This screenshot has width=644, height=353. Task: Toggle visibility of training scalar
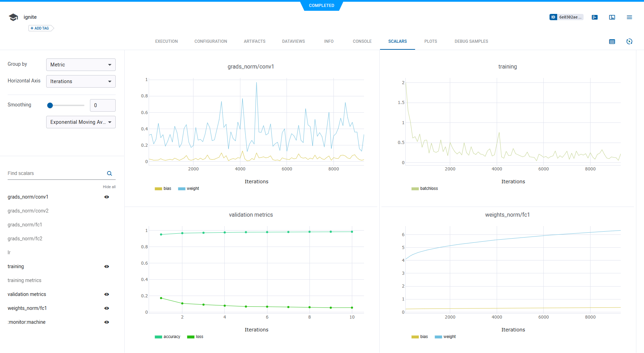point(107,266)
